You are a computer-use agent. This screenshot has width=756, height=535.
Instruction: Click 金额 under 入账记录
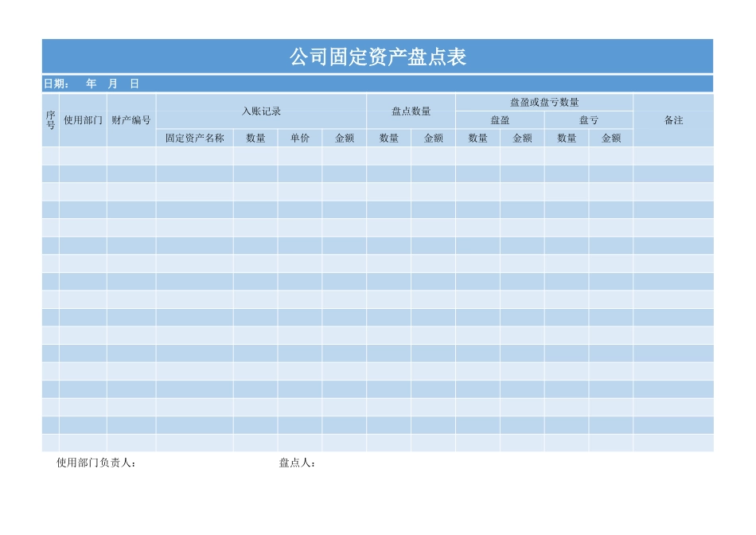click(x=345, y=138)
